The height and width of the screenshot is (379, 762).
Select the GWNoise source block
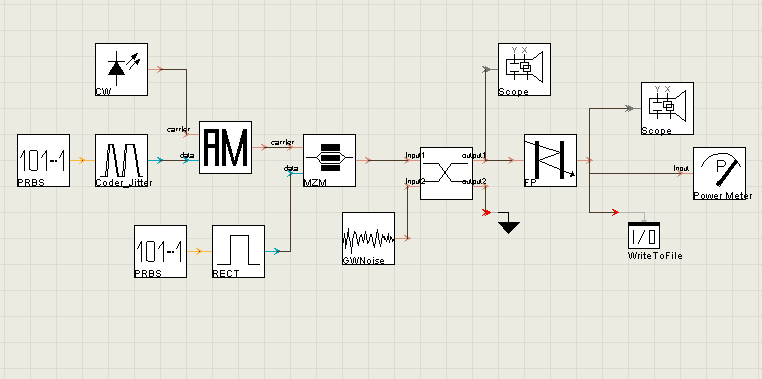368,238
